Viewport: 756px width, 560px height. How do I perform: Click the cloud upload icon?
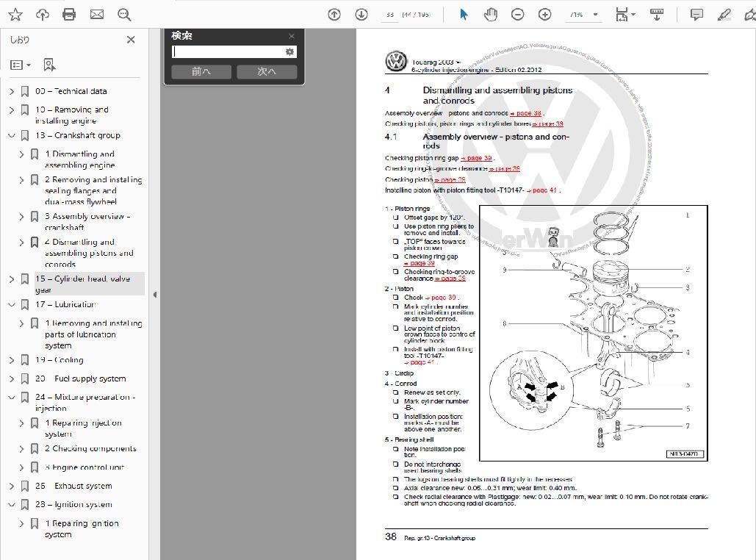[43, 15]
